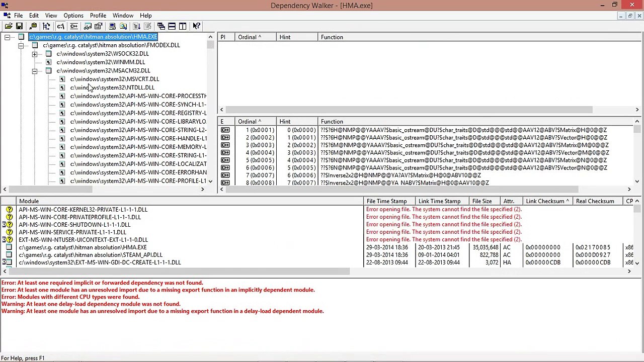Click the module icon beside HMA.EXE tree root
The height and width of the screenshot is (362, 644).
21,37
